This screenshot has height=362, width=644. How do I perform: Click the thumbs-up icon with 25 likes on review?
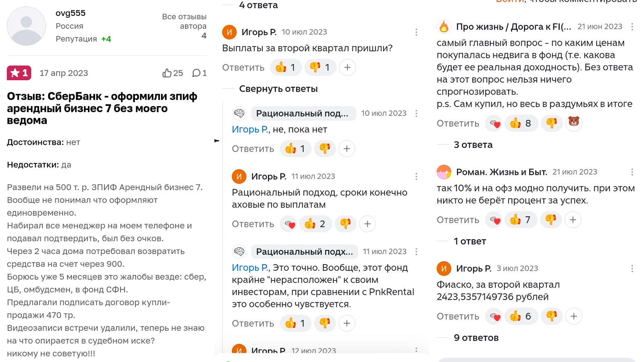(167, 73)
